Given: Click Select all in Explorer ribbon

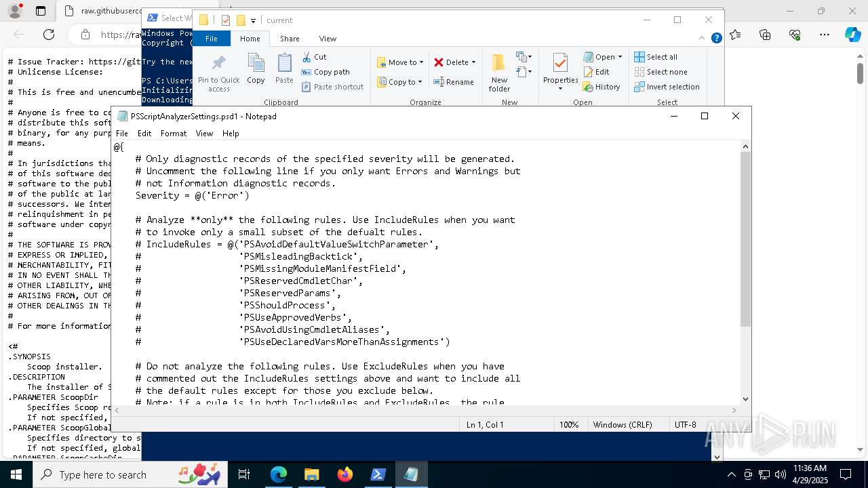Looking at the screenshot, I should pos(656,57).
